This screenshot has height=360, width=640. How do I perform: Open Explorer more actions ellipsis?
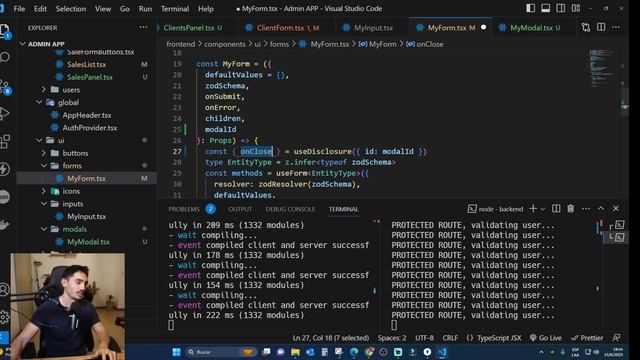click(x=143, y=27)
